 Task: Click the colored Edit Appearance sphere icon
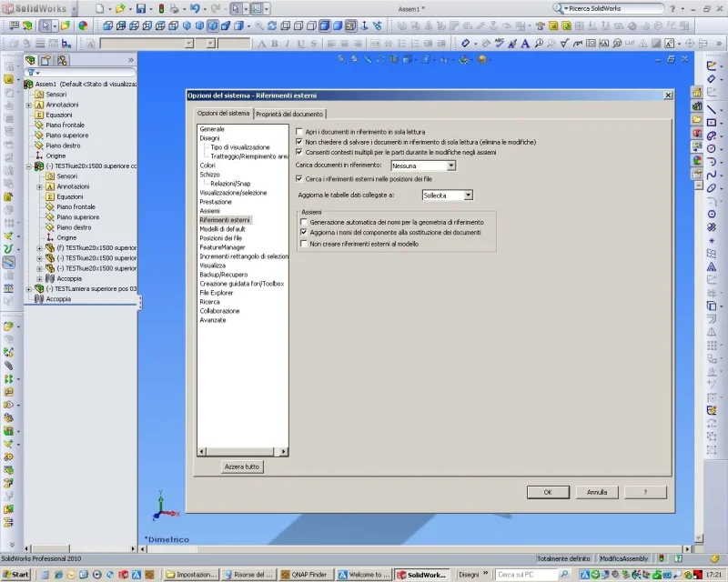(83, 25)
